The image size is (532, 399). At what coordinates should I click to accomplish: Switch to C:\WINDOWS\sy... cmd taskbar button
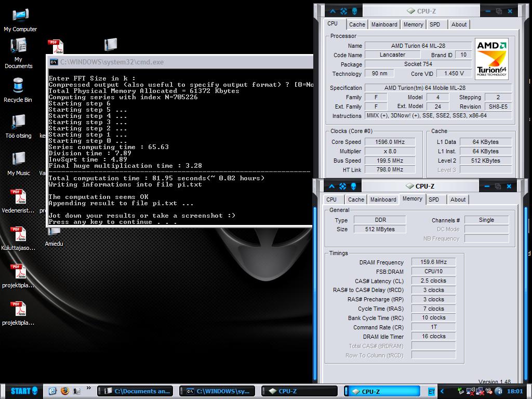point(217,391)
